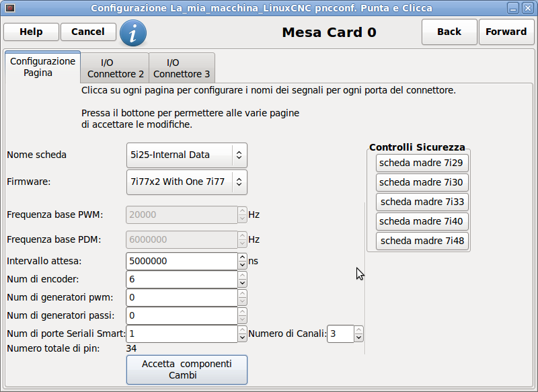The height and width of the screenshot is (392, 538).
Task: Select the Configurazione Pagina tab
Action: coord(42,67)
